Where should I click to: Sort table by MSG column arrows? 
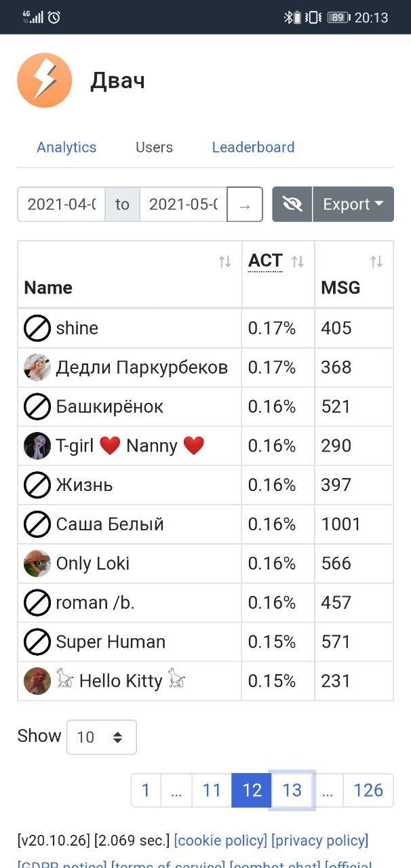tap(376, 262)
